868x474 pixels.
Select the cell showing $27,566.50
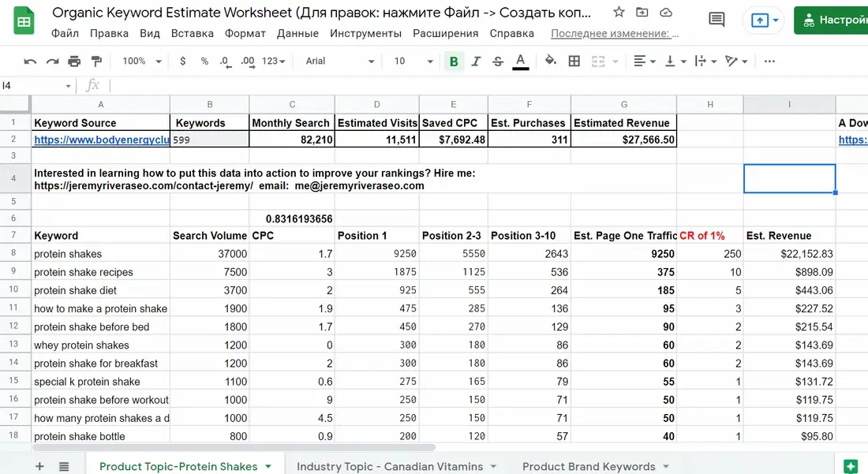point(623,140)
